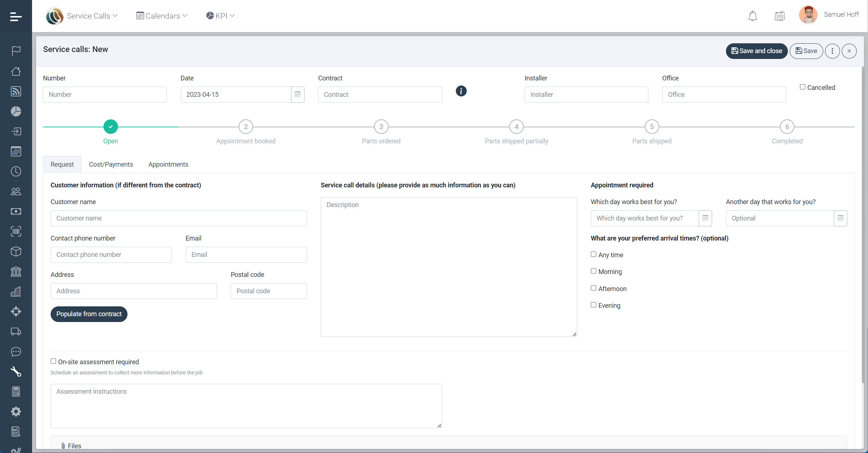Check the Morning arrival option

pyautogui.click(x=593, y=271)
